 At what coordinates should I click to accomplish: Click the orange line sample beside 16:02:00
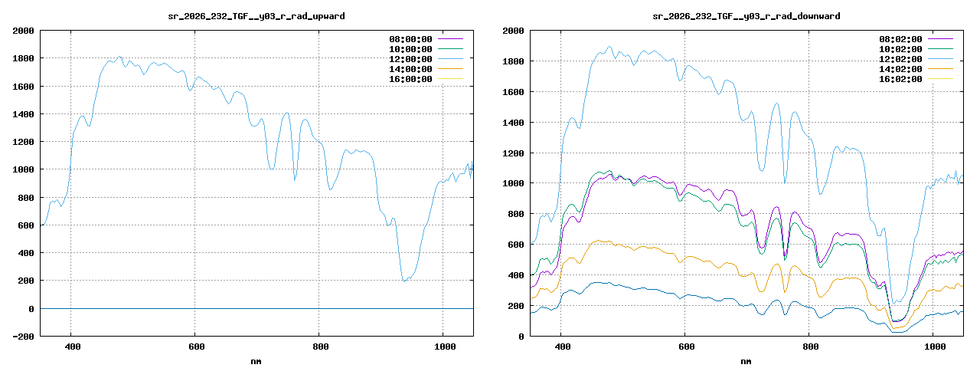(940, 78)
